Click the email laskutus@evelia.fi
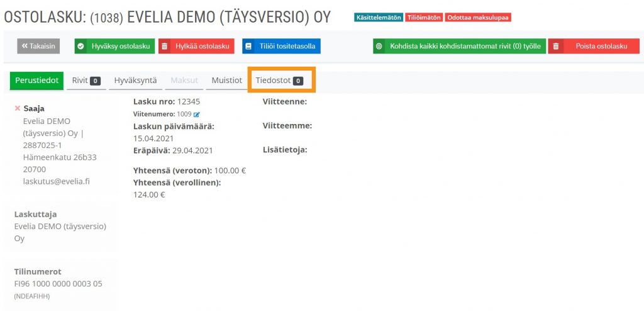Viewport: 644px width, 311px height. (x=56, y=181)
